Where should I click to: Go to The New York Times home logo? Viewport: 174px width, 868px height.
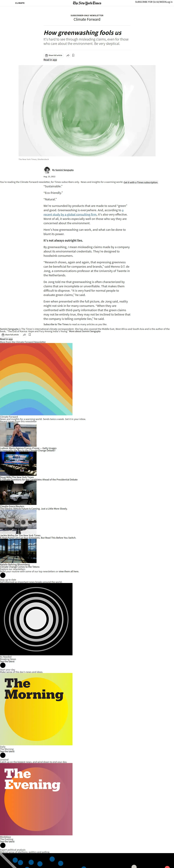tap(87, 3)
